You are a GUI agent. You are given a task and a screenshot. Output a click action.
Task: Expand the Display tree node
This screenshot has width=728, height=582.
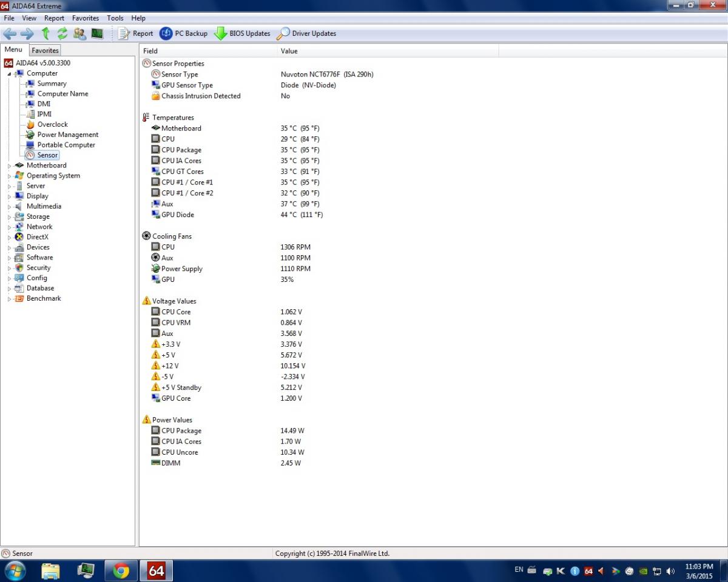[x=9, y=196]
